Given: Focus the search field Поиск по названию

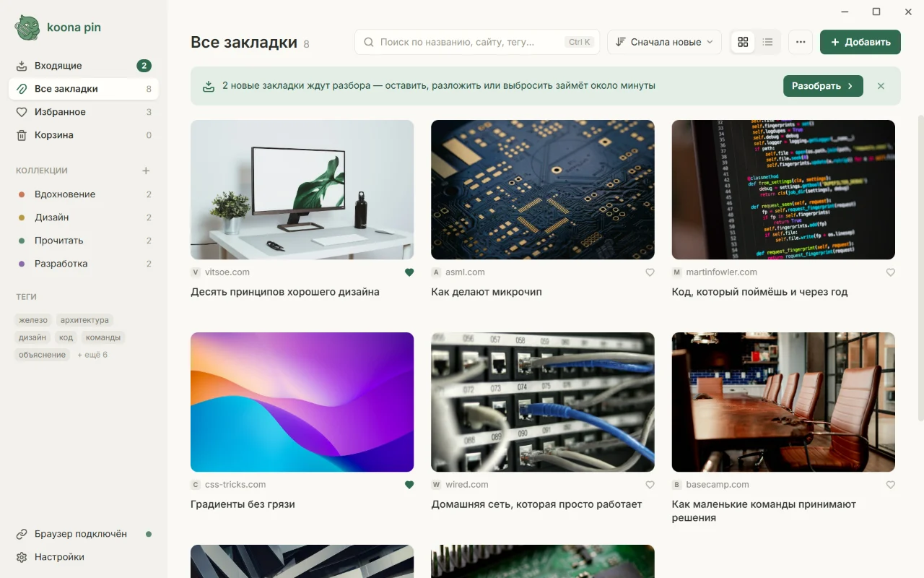Looking at the screenshot, I should pyautogui.click(x=477, y=42).
